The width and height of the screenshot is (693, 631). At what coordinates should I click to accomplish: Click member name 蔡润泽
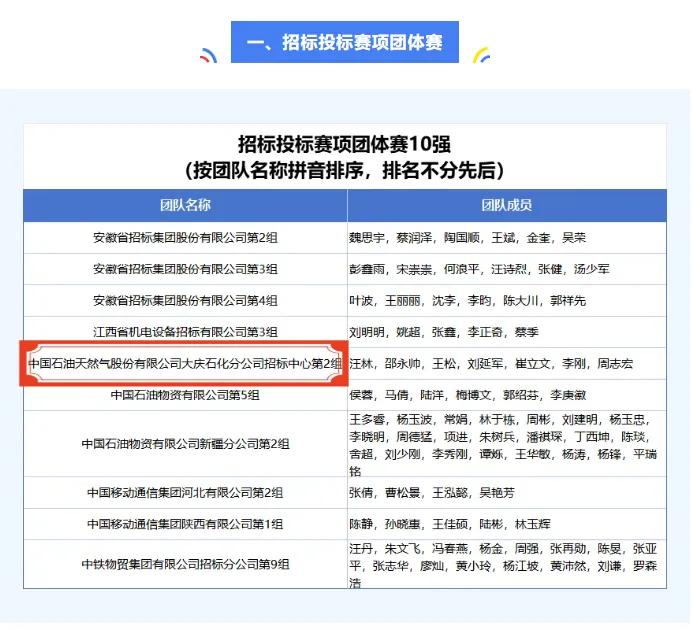414,238
